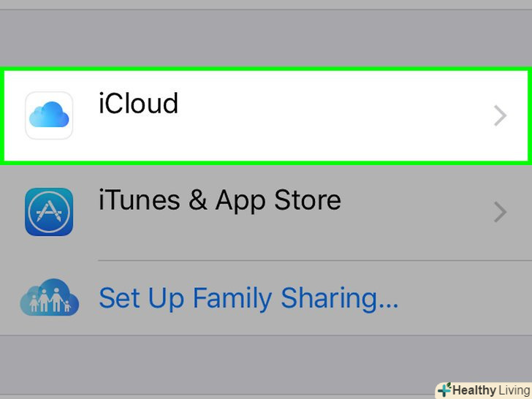This screenshot has height=399, width=532.
Task: Click the empty space right of Family Sharing
Action: [468, 298]
